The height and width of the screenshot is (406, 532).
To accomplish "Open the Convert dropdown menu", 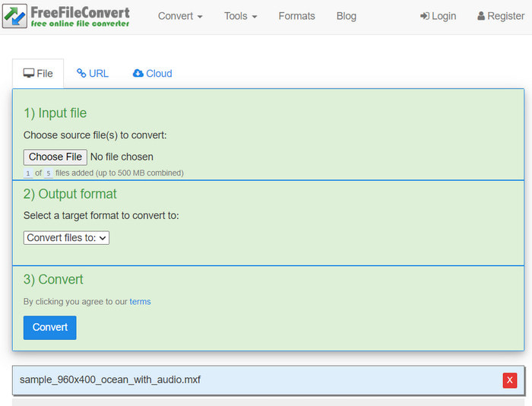I will point(180,16).
